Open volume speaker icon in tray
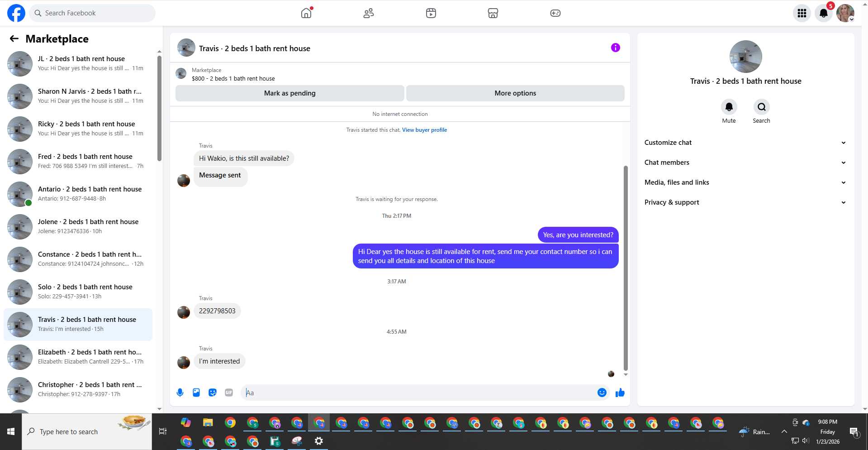The width and height of the screenshot is (868, 450). click(806, 441)
